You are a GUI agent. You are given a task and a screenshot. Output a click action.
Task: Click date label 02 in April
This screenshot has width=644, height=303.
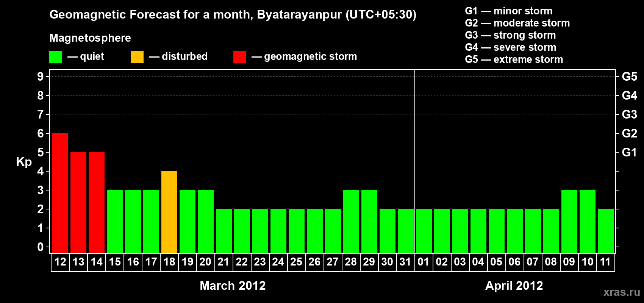pos(442,262)
